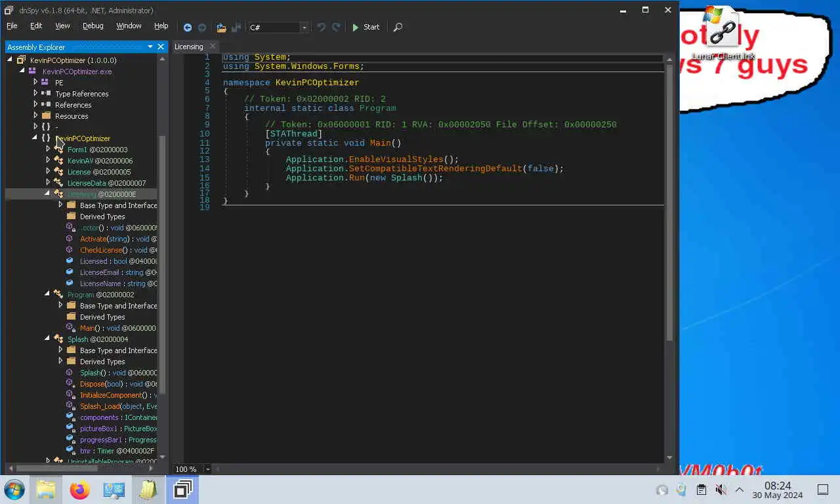Open File Explorer from taskbar

click(46, 490)
